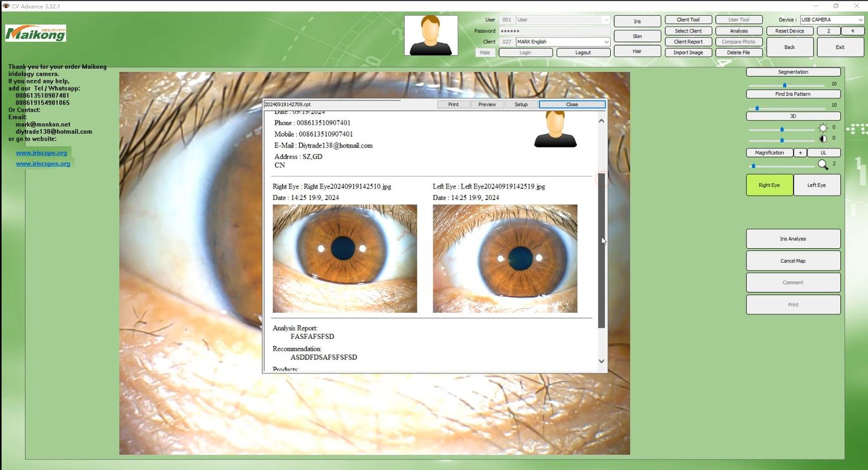868x470 pixels.
Task: Click Find Iris Pattern button
Action: click(x=793, y=94)
